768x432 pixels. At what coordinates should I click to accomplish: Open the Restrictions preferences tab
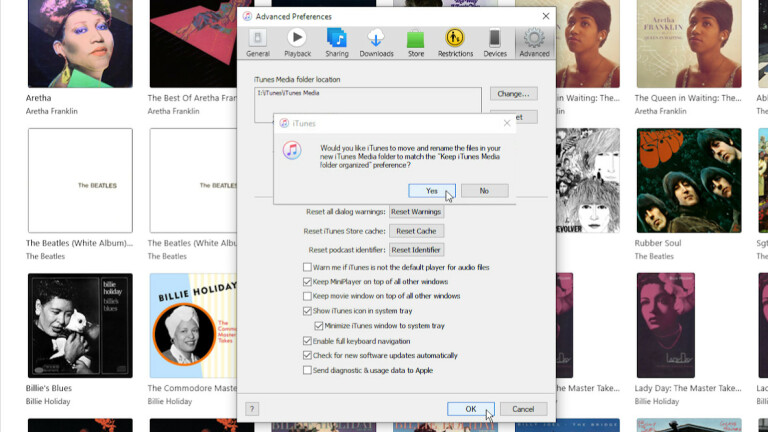point(455,43)
